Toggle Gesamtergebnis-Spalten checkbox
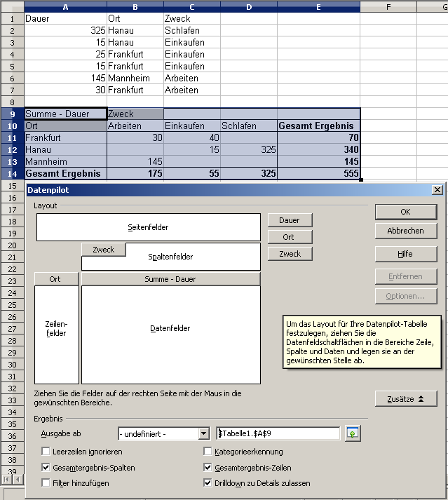The image size is (448, 500). coord(46,467)
